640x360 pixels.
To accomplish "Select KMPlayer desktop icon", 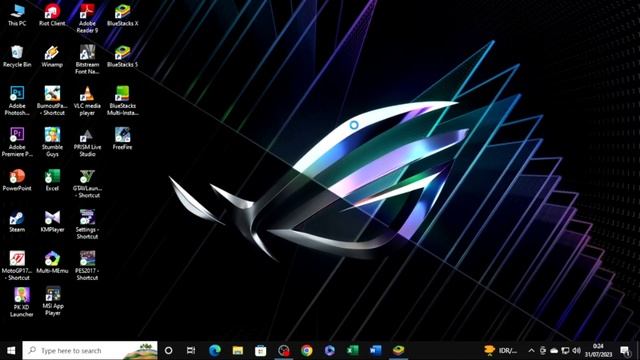I will [x=52, y=221].
